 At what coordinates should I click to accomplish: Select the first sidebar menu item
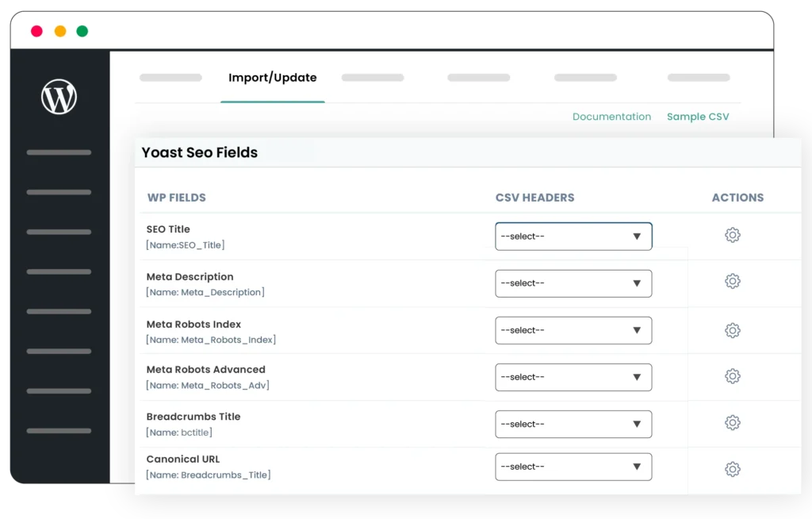58,152
